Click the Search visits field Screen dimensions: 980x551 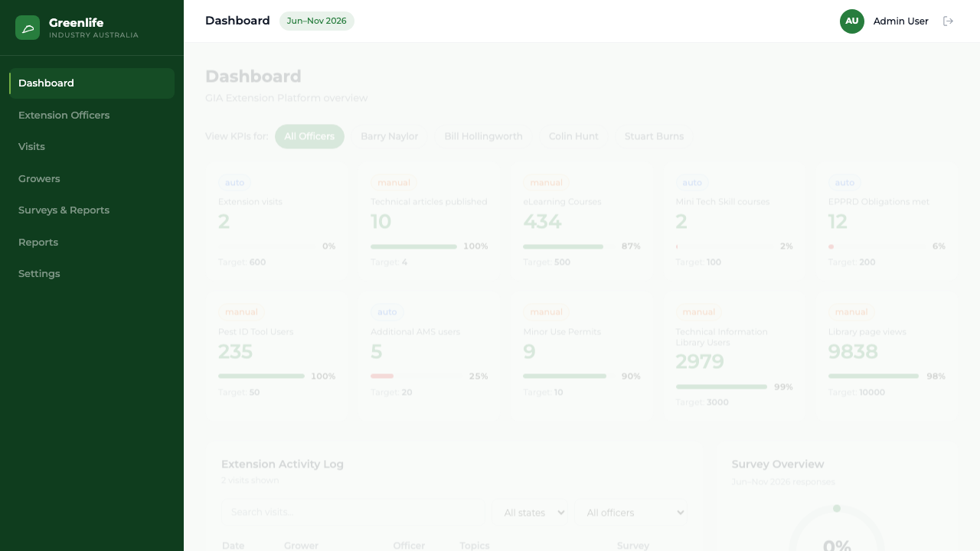pos(354,512)
